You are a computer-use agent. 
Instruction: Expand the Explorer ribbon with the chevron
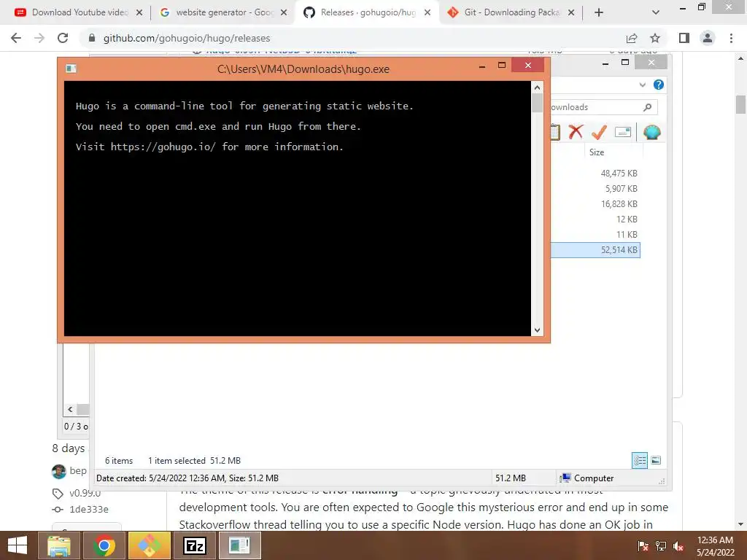click(642, 85)
